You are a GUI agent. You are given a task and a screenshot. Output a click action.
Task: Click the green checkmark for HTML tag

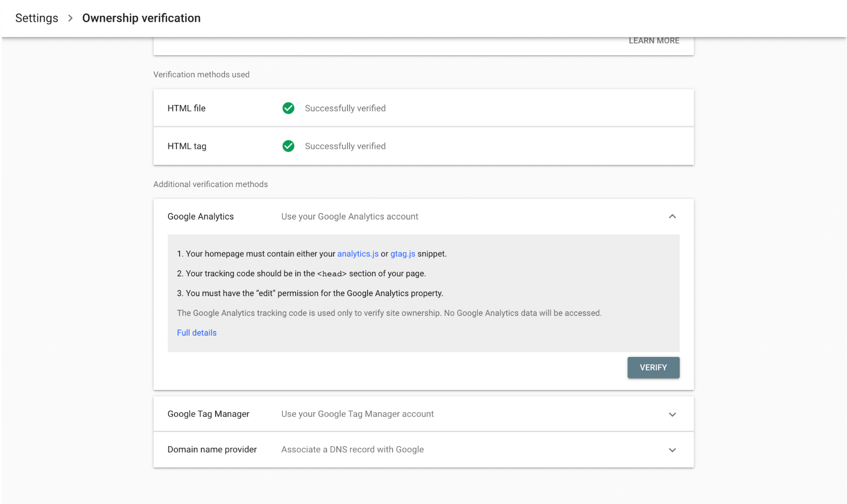pos(288,146)
